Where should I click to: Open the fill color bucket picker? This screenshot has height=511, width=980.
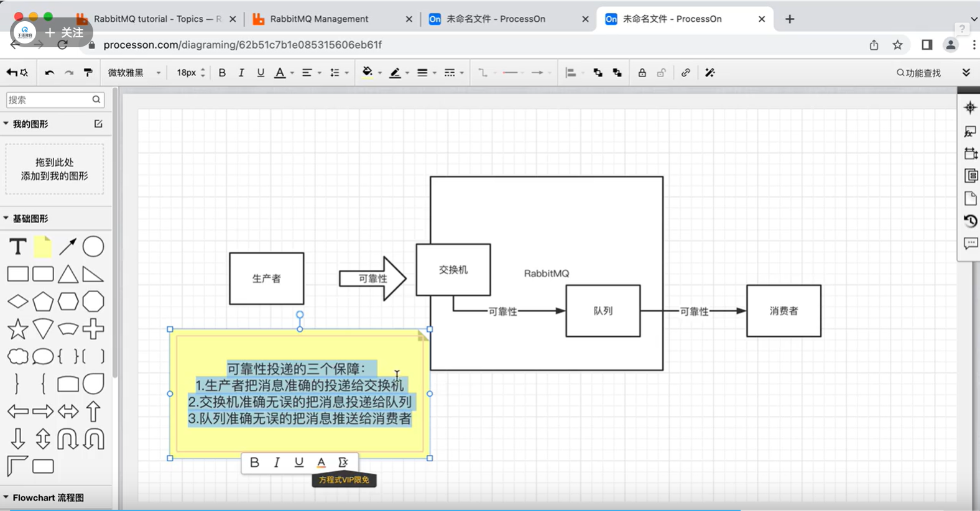pyautogui.click(x=371, y=73)
